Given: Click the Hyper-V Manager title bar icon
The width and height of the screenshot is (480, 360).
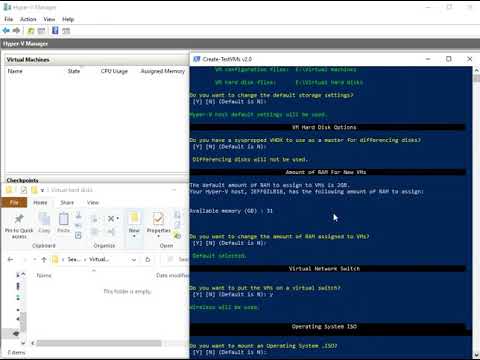Looking at the screenshot, I should tap(7, 7).
